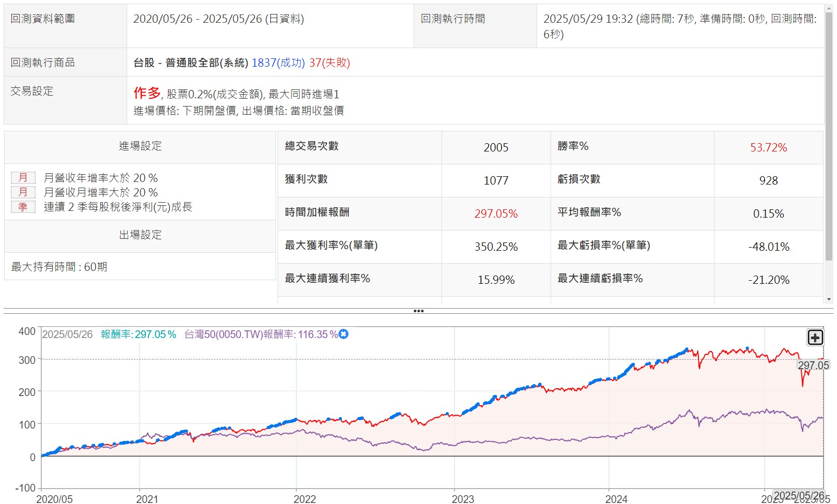Image resolution: width=837 pixels, height=504 pixels.
Task: Click the scrollbar down arrow
Action: tap(829, 299)
